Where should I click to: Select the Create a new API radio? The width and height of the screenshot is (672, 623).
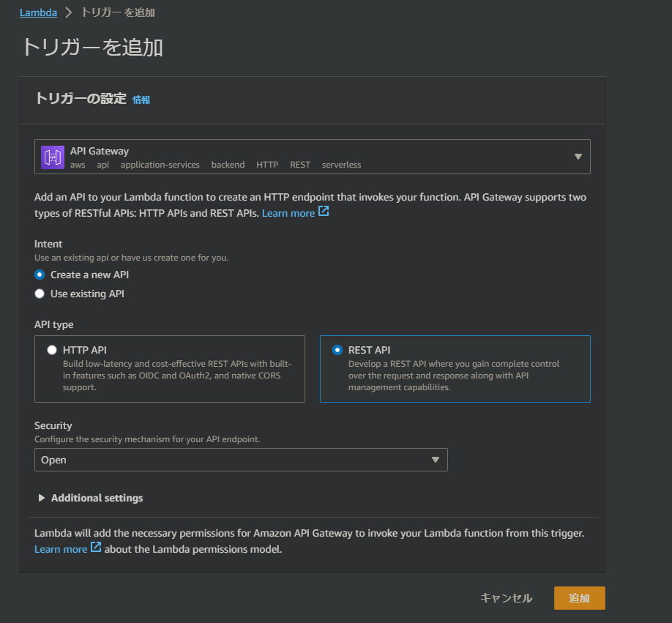[40, 275]
